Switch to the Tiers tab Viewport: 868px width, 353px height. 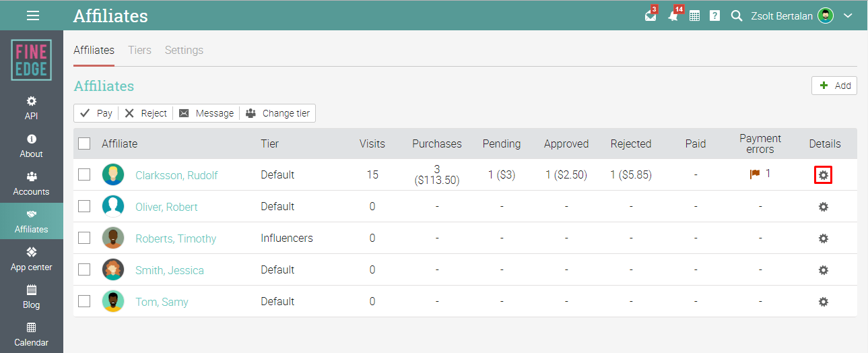[x=139, y=51]
